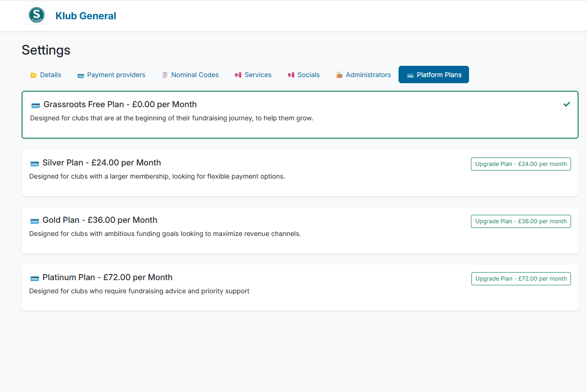Screen dimensions: 587x392
Task: Open the Nominal Codes tab
Action: click(x=195, y=75)
